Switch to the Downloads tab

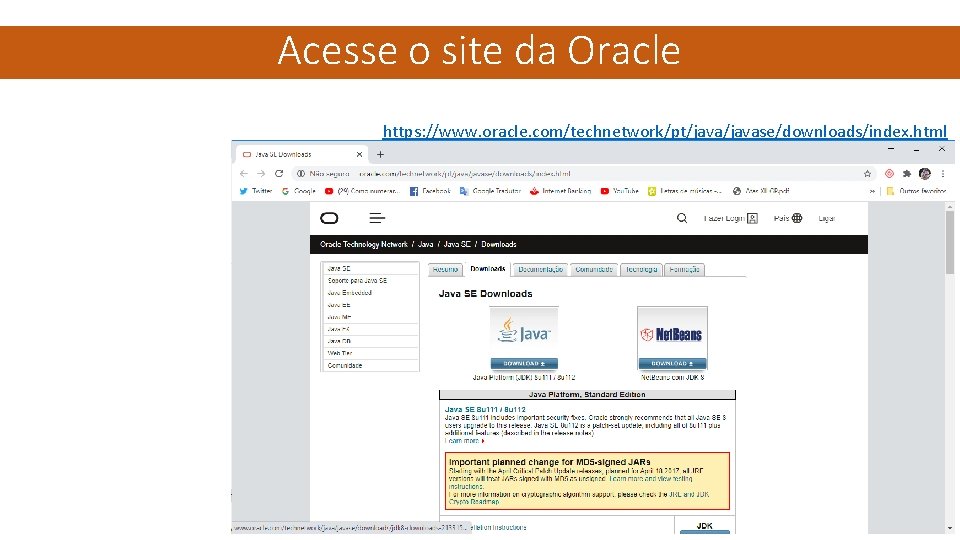pos(487,269)
